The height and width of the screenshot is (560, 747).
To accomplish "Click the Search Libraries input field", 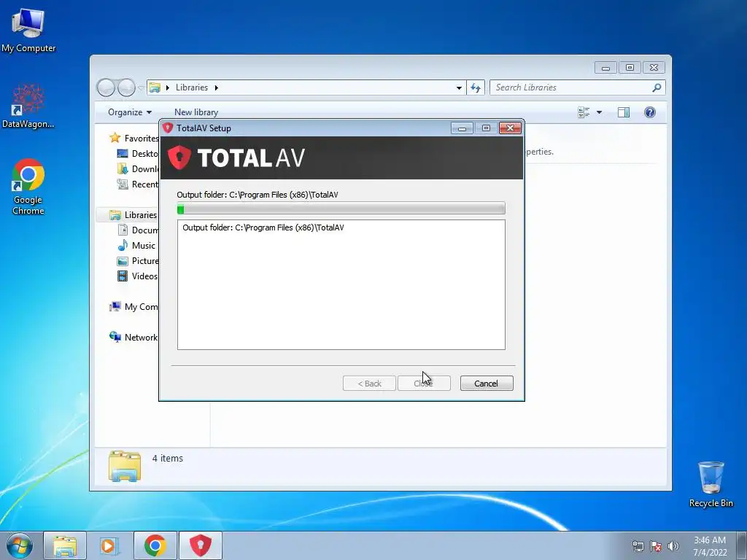I will [572, 87].
